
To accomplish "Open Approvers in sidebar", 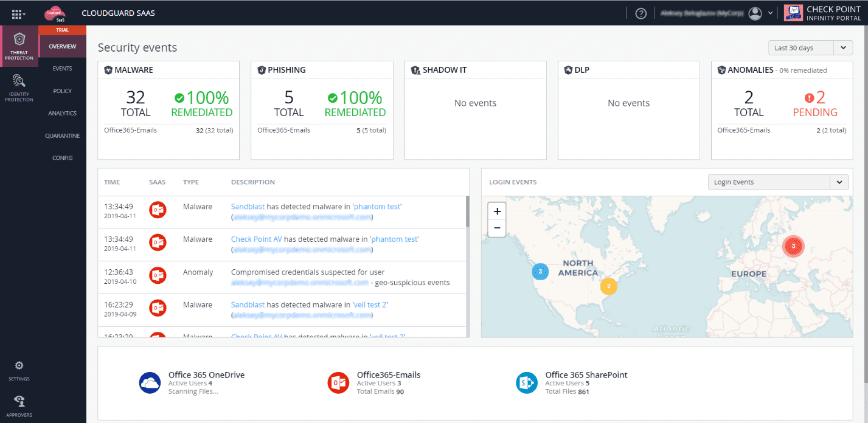I will [x=19, y=407].
